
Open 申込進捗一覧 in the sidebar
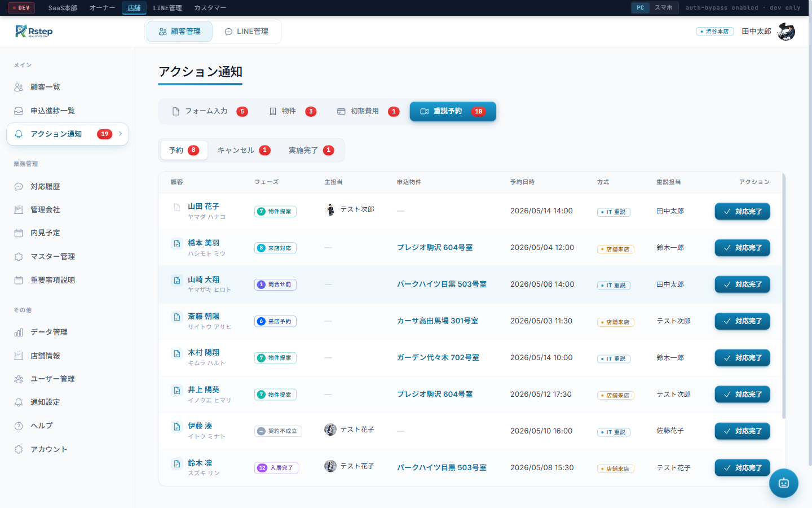(x=68, y=111)
